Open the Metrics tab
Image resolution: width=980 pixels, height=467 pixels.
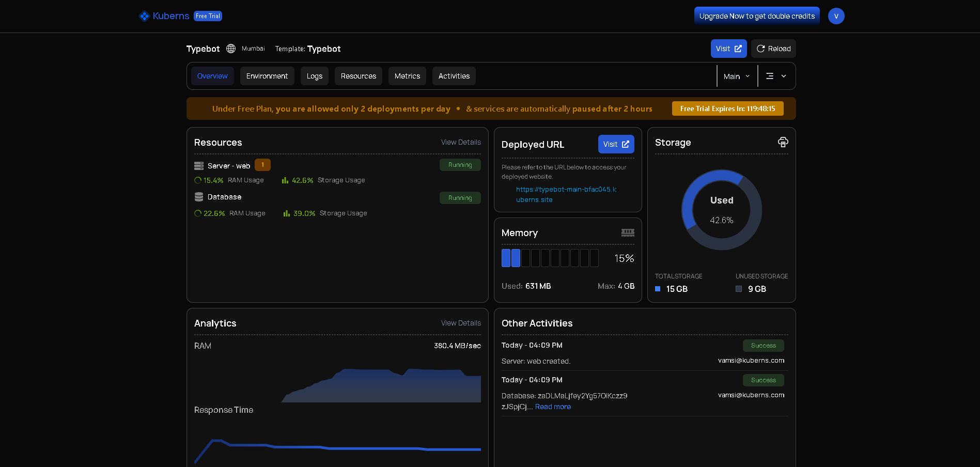[407, 75]
